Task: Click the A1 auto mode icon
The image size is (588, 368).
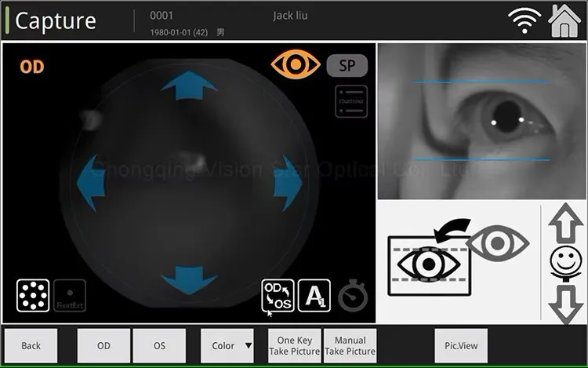Action: [x=314, y=296]
